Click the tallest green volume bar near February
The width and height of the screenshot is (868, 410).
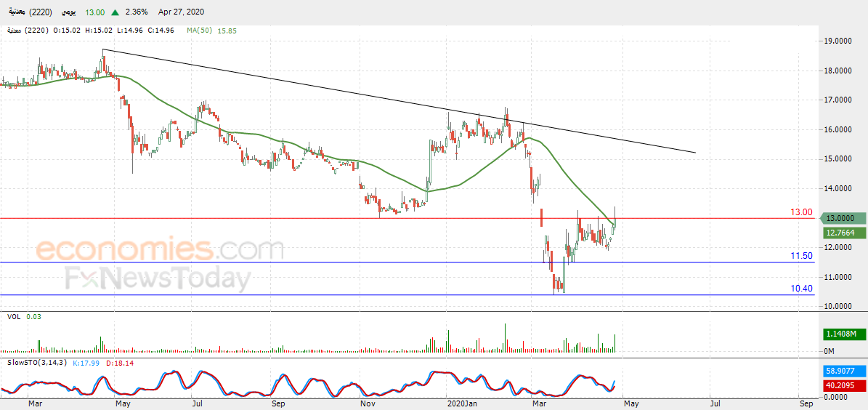point(506,338)
